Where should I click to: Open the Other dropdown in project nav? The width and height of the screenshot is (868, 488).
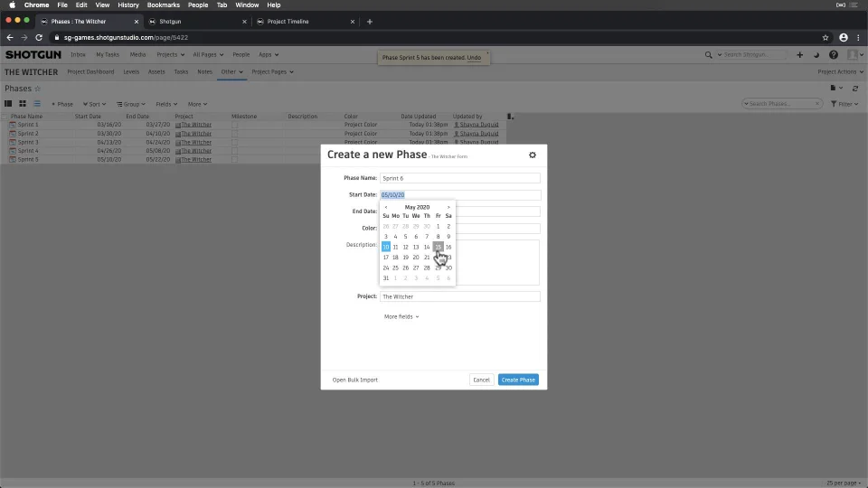(231, 72)
